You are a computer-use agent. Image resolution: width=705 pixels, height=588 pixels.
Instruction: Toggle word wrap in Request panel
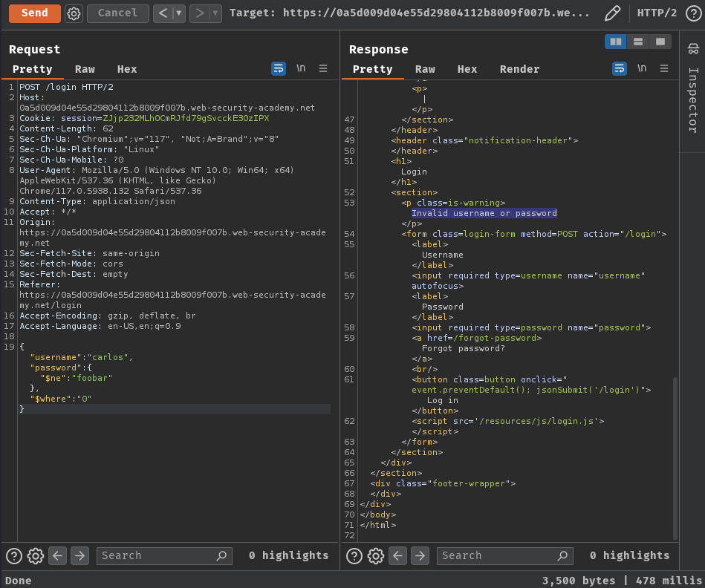point(279,68)
